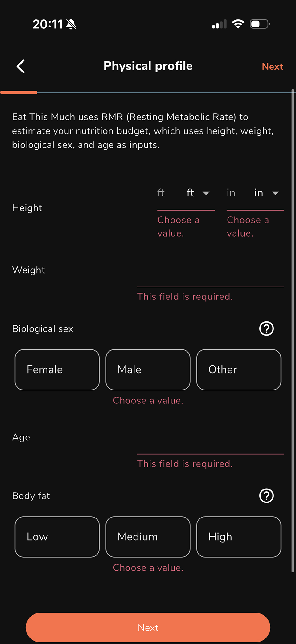Set body fat to Medium
296x644 pixels.
click(148, 537)
